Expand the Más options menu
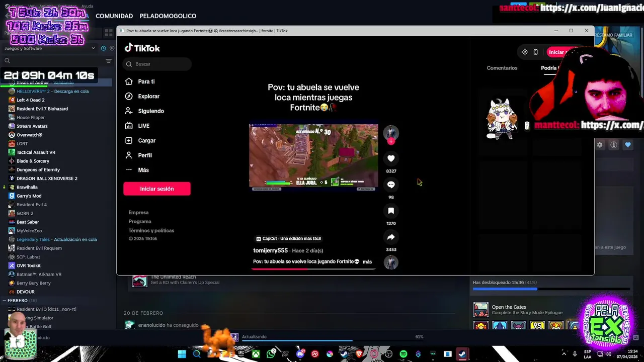Image resolution: width=644 pixels, height=362 pixels. tap(143, 170)
